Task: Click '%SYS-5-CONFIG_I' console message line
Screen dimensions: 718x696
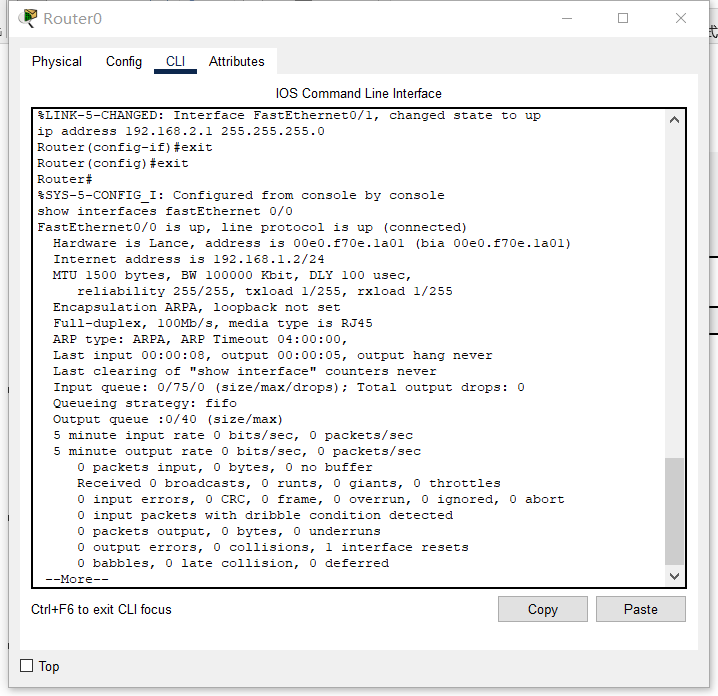Action: (241, 196)
